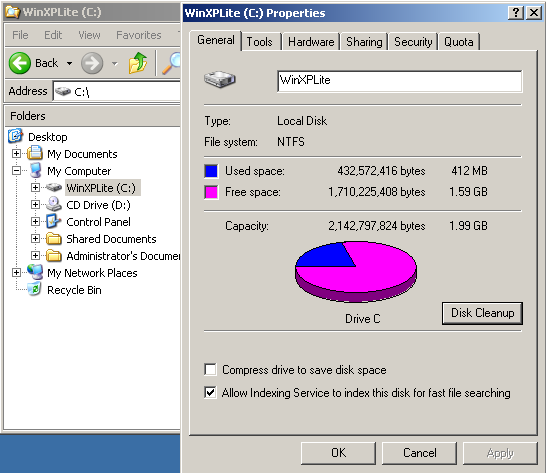Screen dimensions: 546x473
Task: Select My Documents label in Folders tree
Action: tap(82, 154)
